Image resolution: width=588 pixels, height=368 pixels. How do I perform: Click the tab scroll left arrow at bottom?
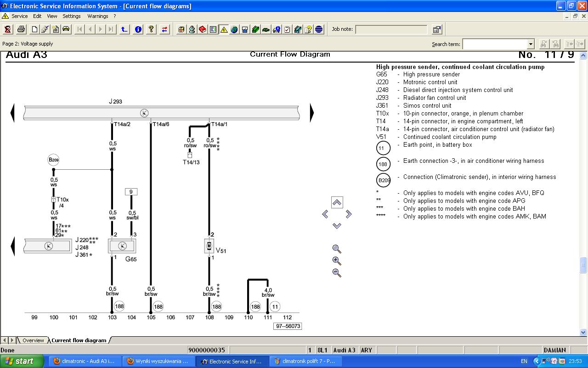tap(4, 340)
